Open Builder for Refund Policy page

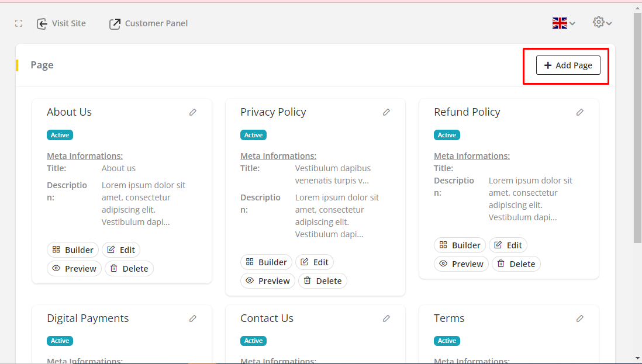pos(460,245)
